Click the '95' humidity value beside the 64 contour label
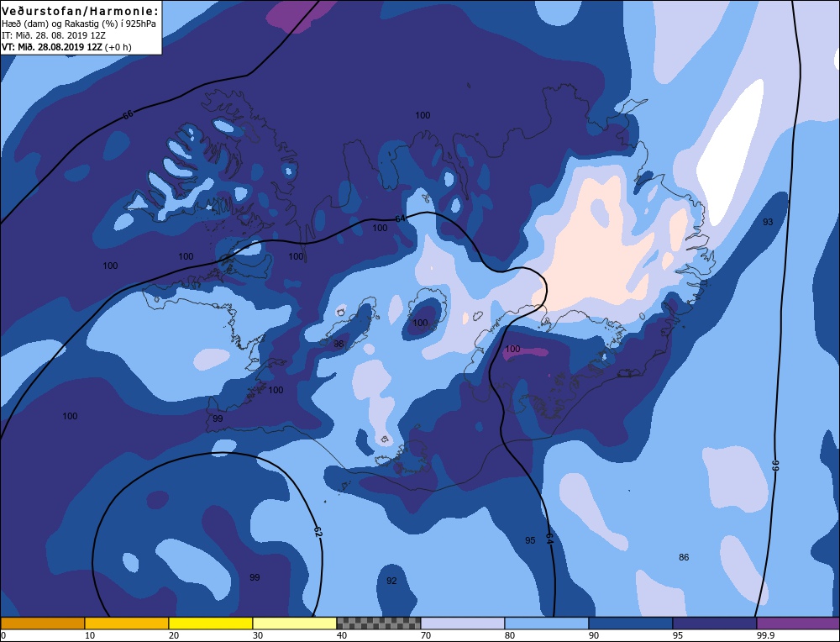This screenshot has width=840, height=642. (x=530, y=540)
